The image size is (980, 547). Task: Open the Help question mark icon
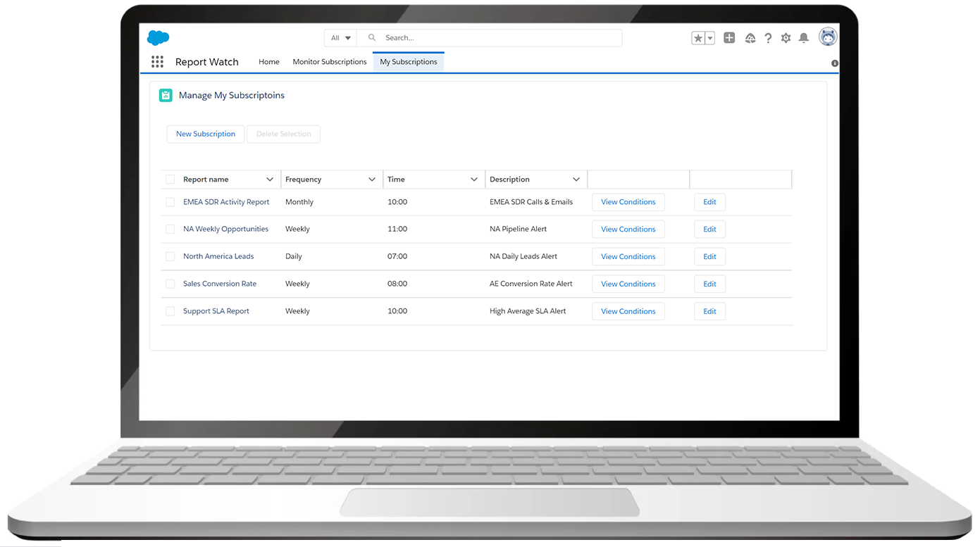pos(768,38)
